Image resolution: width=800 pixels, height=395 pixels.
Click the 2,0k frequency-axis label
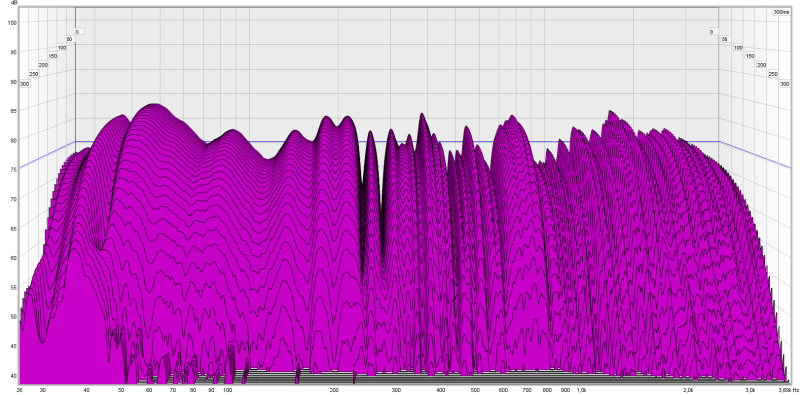[x=688, y=390]
